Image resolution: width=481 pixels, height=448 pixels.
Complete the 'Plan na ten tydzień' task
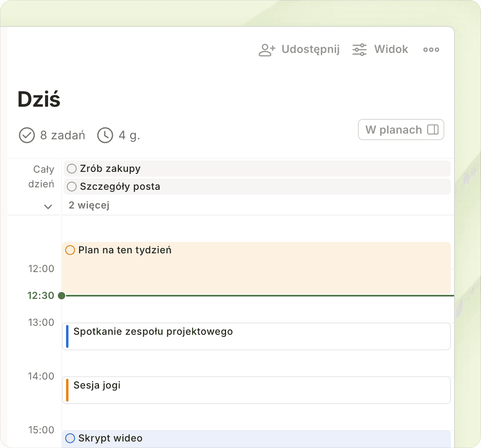pyautogui.click(x=70, y=250)
